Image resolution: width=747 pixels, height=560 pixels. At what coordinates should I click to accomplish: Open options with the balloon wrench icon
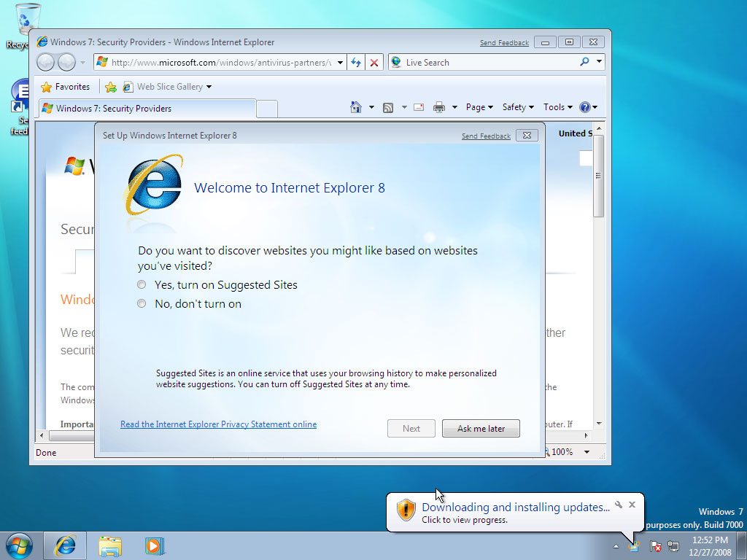(x=619, y=505)
